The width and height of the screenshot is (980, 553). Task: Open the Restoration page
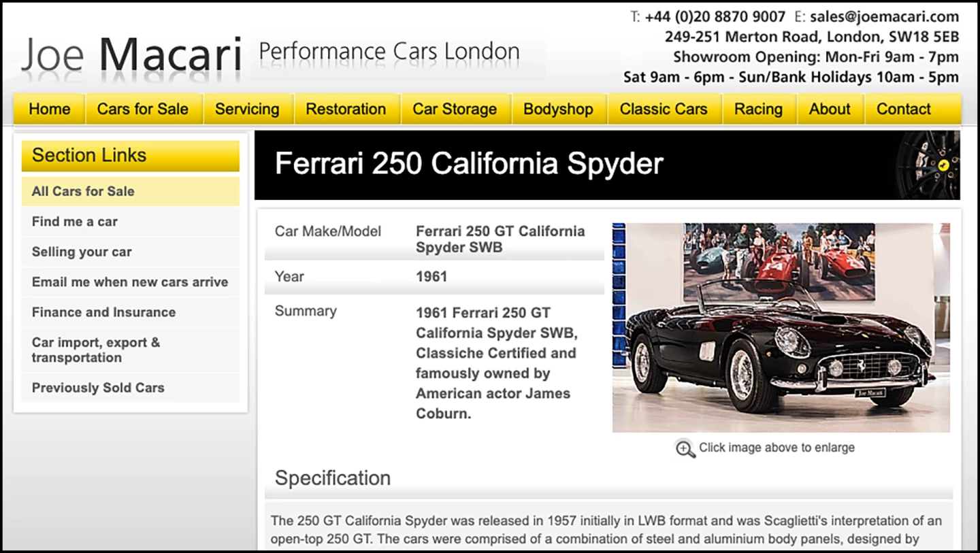click(x=346, y=109)
